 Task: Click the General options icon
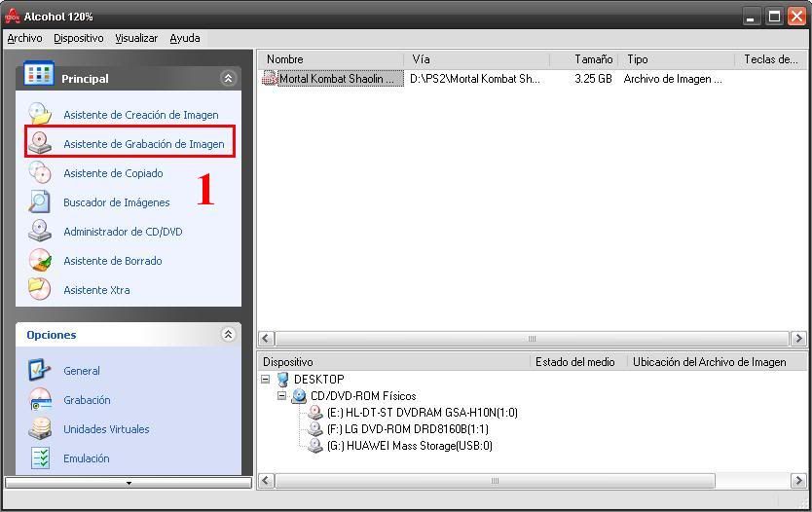(40, 370)
